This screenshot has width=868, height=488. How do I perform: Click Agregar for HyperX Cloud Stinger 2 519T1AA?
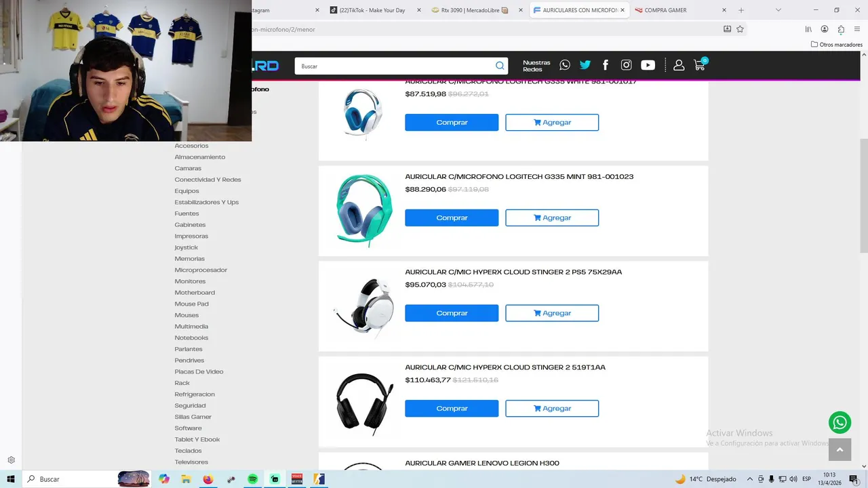(552, 409)
